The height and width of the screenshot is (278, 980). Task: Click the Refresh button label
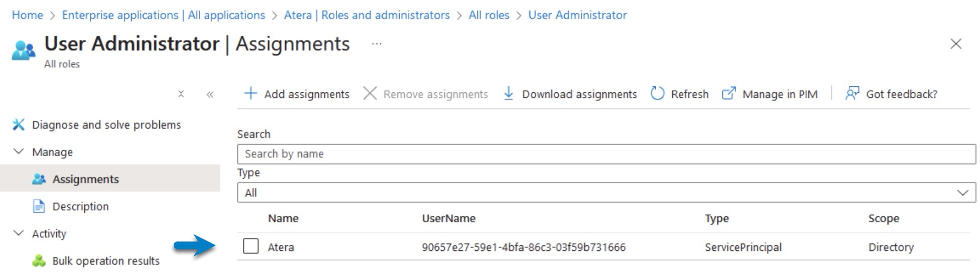click(x=690, y=94)
